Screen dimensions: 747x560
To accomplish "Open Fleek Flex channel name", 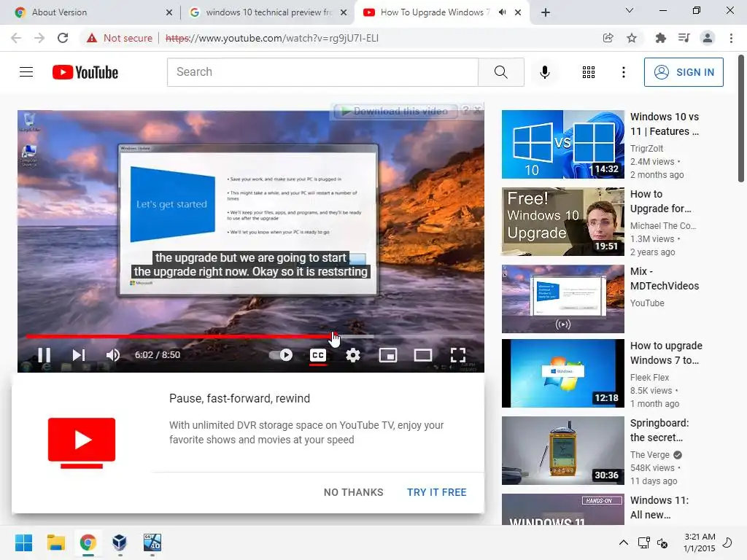I will point(649,377).
